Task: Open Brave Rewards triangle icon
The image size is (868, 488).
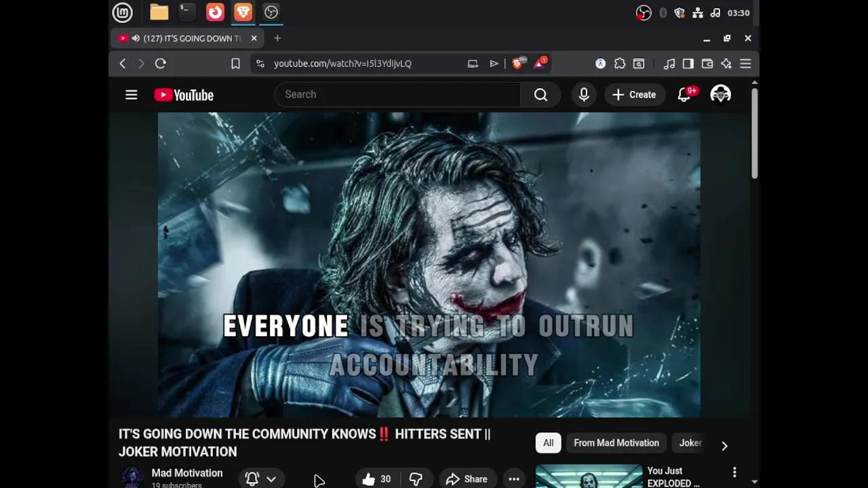Action: 540,64
